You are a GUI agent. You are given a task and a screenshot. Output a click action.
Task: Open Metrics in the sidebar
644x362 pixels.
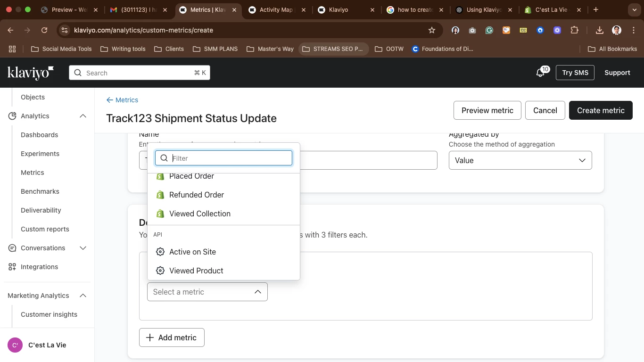(x=33, y=173)
